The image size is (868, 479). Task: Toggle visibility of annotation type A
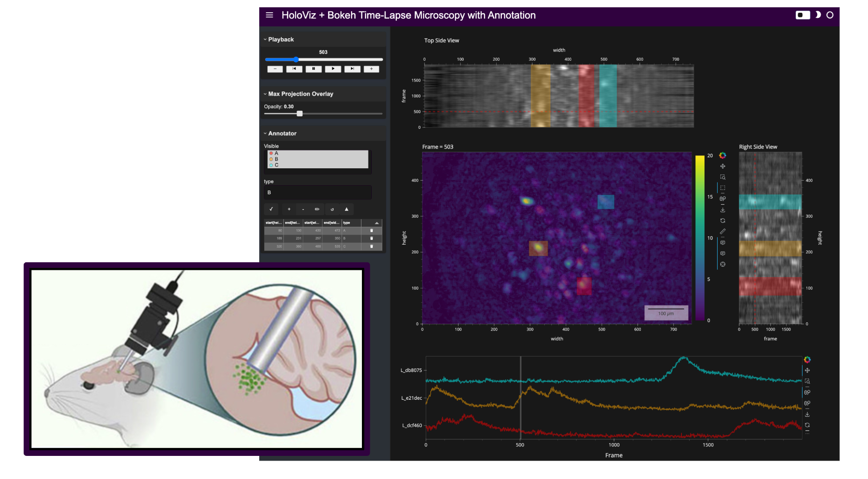318,153
